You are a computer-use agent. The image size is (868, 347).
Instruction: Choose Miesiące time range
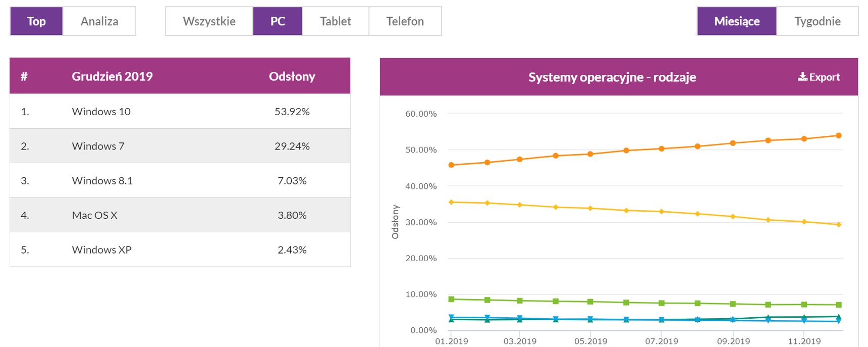[x=737, y=21]
